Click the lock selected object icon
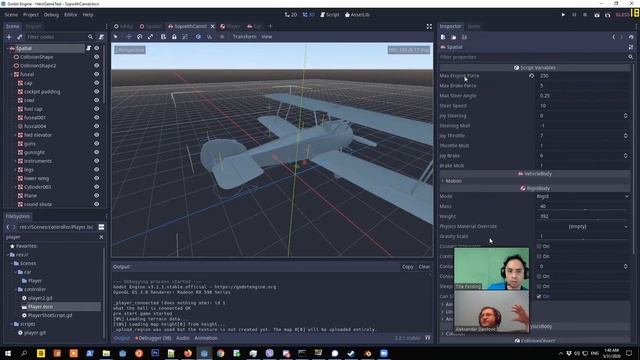Image resolution: width=640 pixels, height=360 pixels. (x=174, y=37)
